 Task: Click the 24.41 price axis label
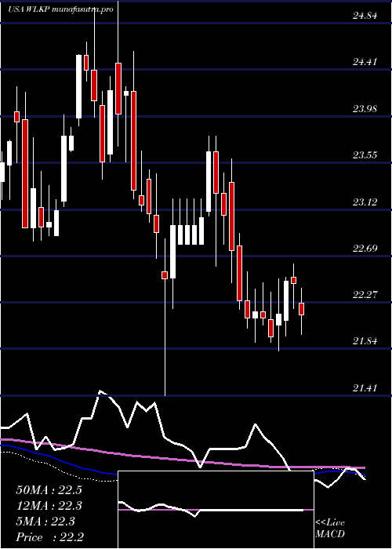tap(365, 62)
